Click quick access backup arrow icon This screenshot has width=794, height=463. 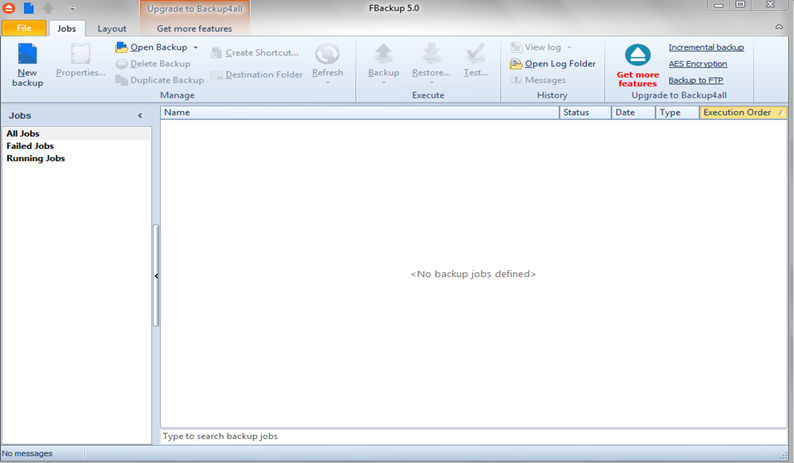pos(48,8)
